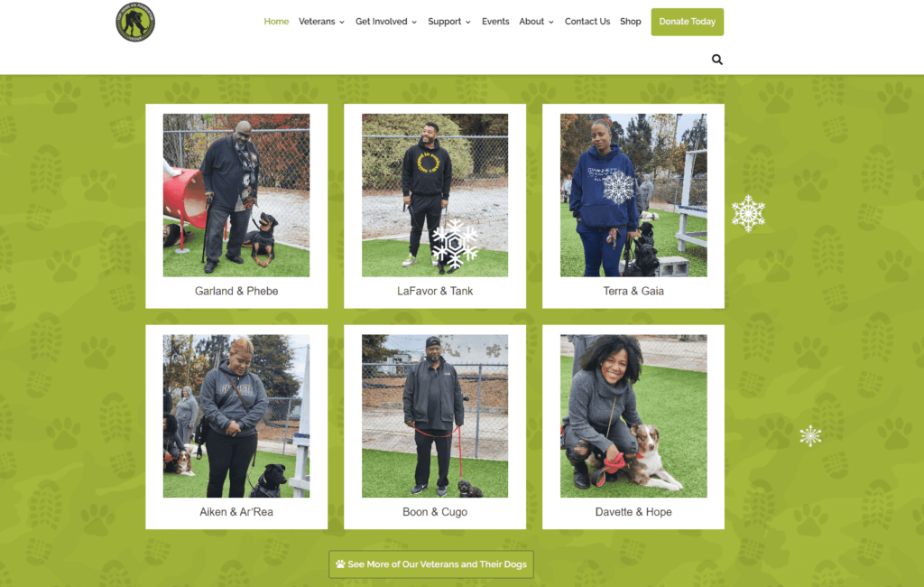Open the Garland & Phebe photo

pyautogui.click(x=236, y=195)
